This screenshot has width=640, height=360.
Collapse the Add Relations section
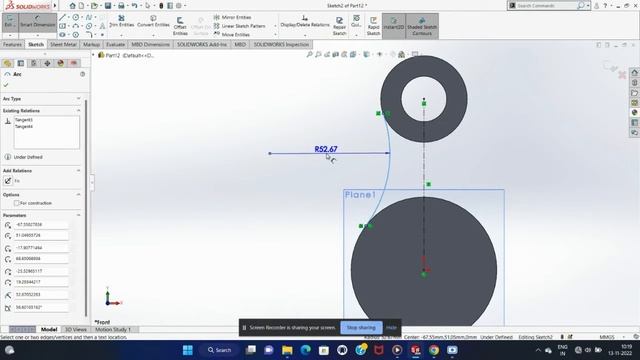click(x=78, y=171)
